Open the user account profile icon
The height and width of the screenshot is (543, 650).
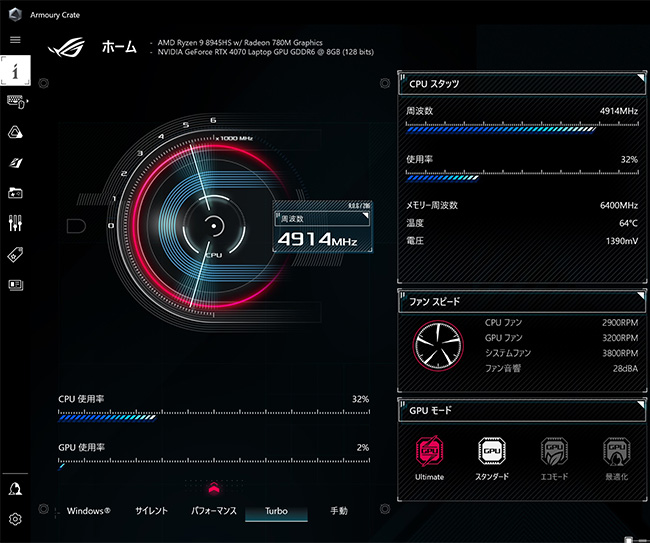[15, 489]
